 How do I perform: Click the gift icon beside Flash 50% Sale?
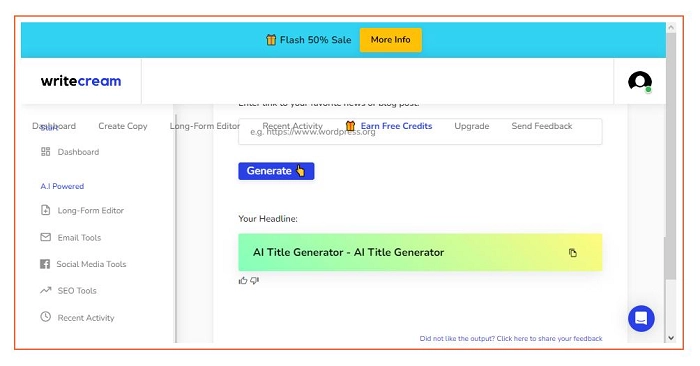271,40
